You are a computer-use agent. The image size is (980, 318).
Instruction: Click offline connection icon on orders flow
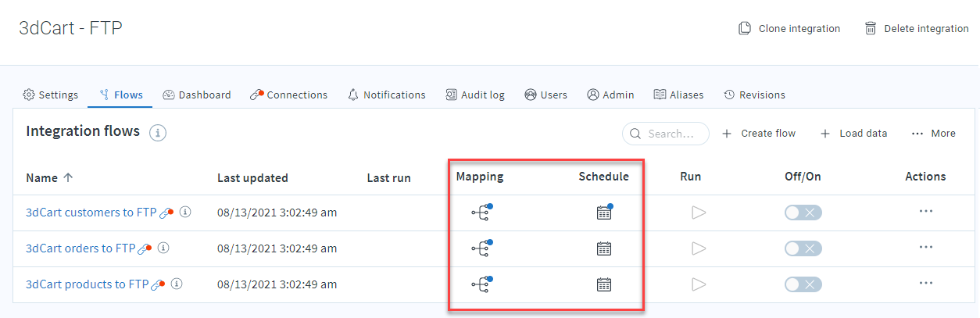pos(145,248)
